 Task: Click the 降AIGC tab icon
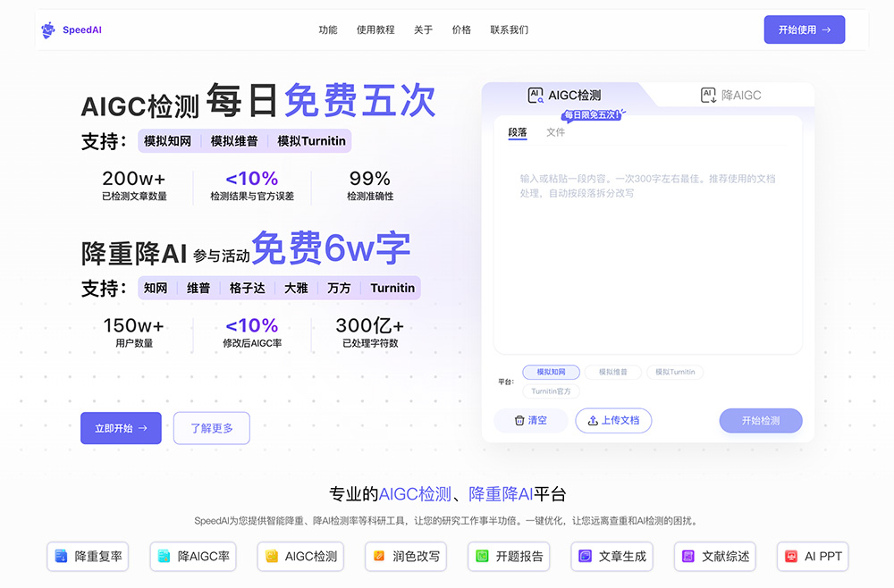(708, 95)
